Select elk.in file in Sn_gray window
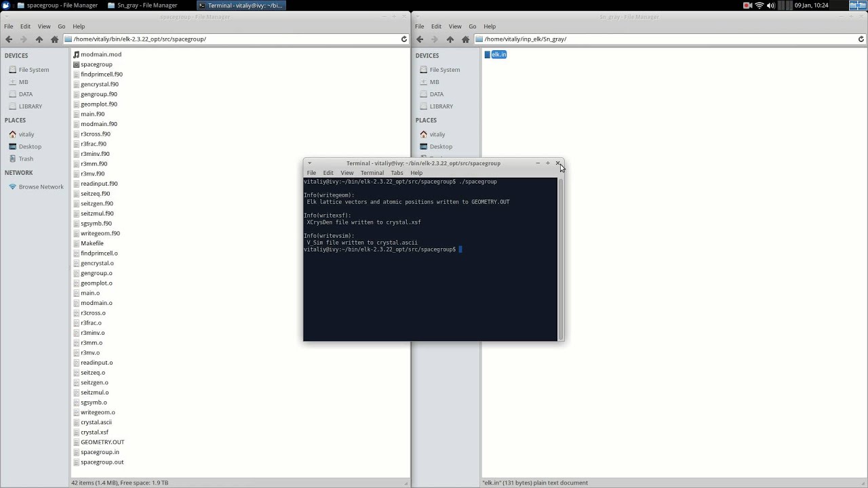Image resolution: width=868 pixels, height=488 pixels. [496, 54]
